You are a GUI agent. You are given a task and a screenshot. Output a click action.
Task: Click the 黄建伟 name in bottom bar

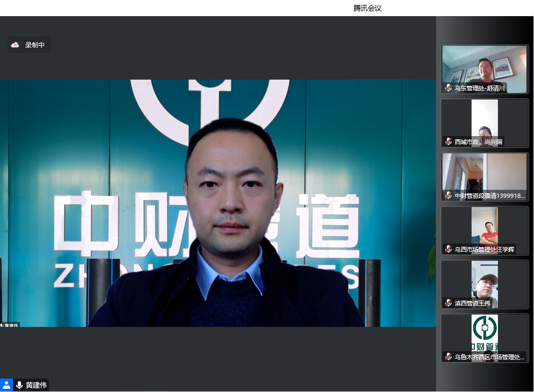point(36,385)
